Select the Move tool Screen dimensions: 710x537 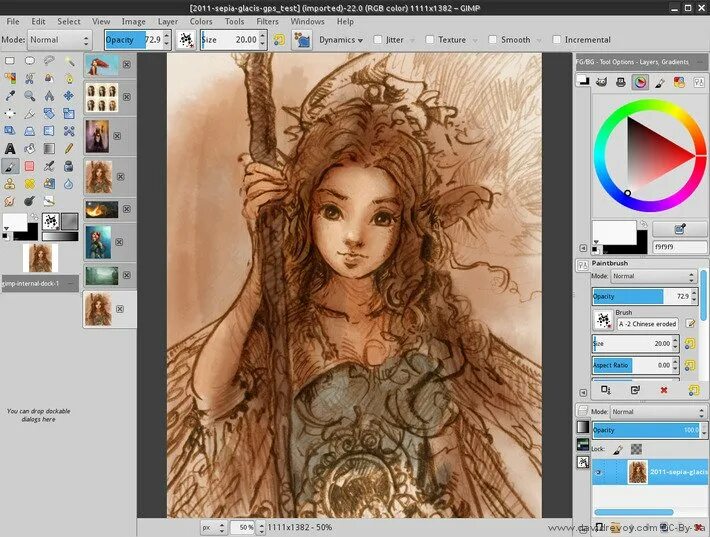69,96
